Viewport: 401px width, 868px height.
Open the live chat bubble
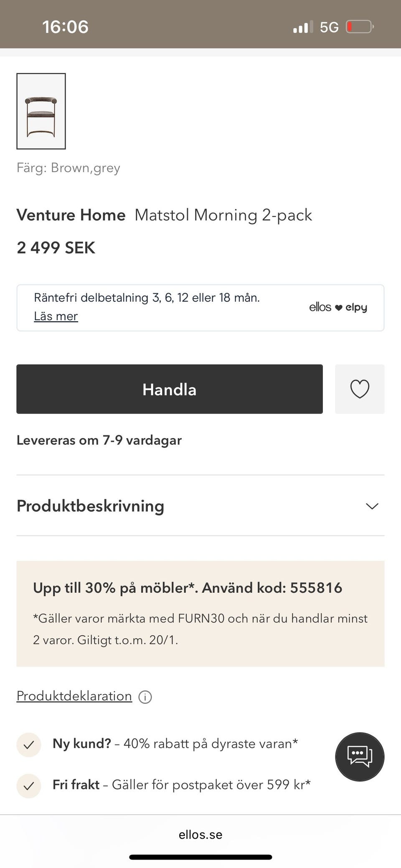[x=359, y=756]
